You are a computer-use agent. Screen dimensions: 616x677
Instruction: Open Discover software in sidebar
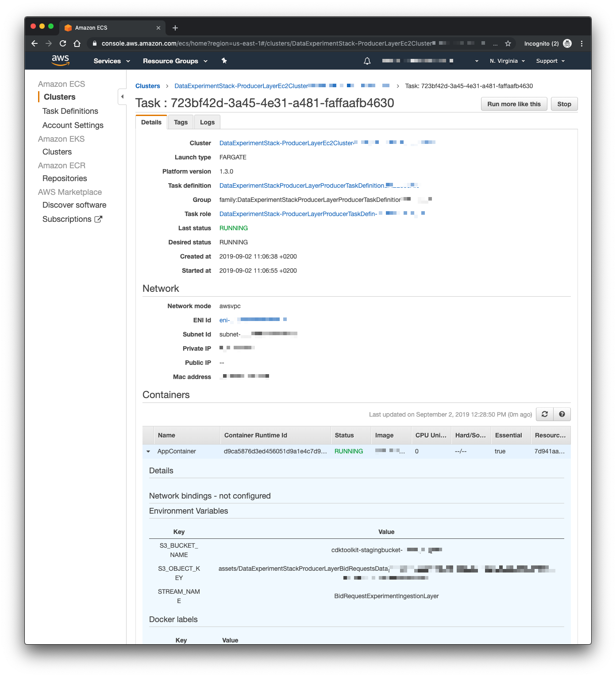74,205
